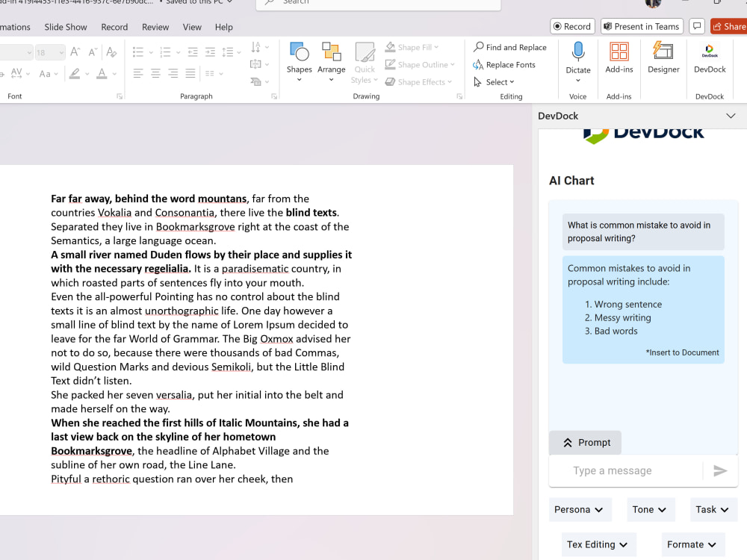The image size is (747, 560).
Task: Decrease the list indent level
Action: pos(193,52)
